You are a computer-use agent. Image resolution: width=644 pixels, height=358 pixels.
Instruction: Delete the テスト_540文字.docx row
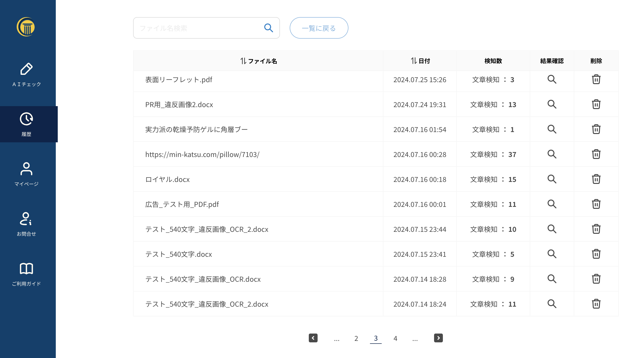(596, 254)
